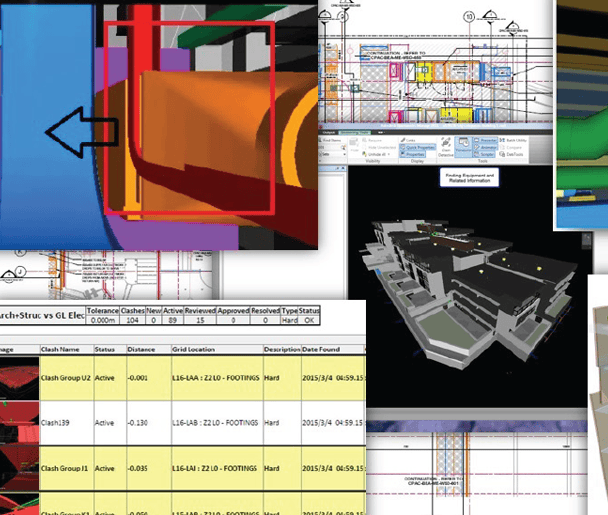Click the Display panel label

coord(417,161)
